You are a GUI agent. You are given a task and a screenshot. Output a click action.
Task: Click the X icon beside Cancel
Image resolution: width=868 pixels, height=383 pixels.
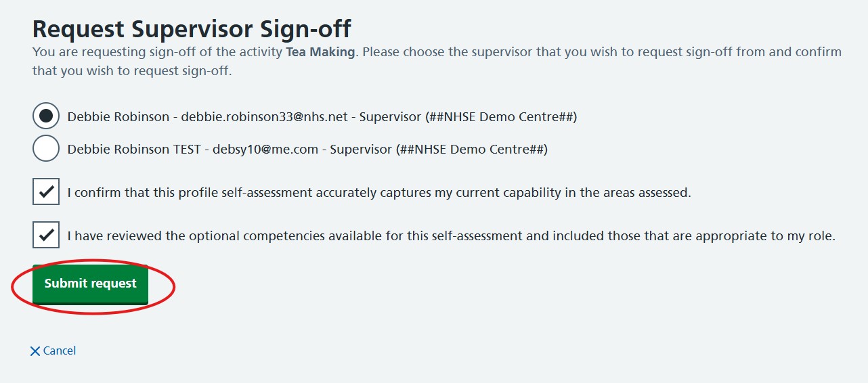click(35, 351)
